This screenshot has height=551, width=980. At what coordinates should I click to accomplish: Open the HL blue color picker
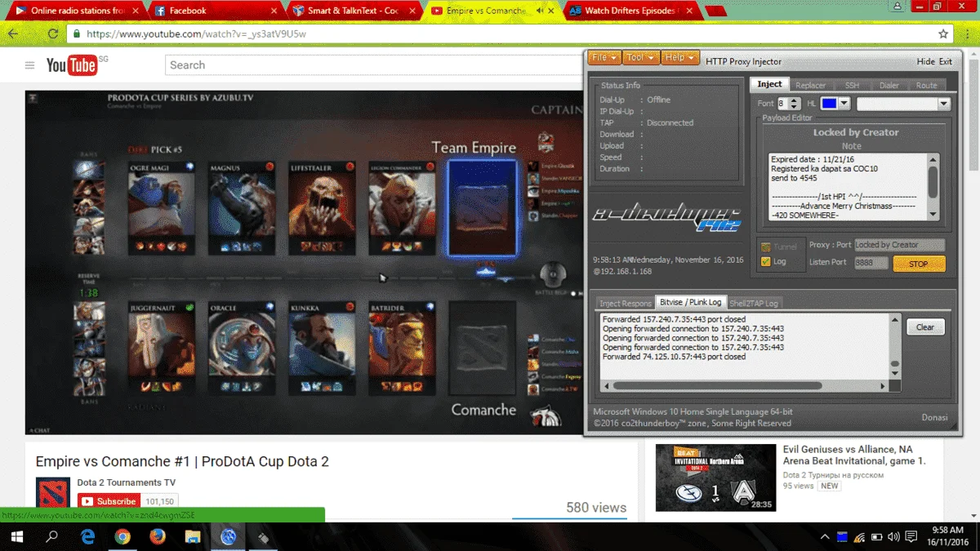coord(830,104)
